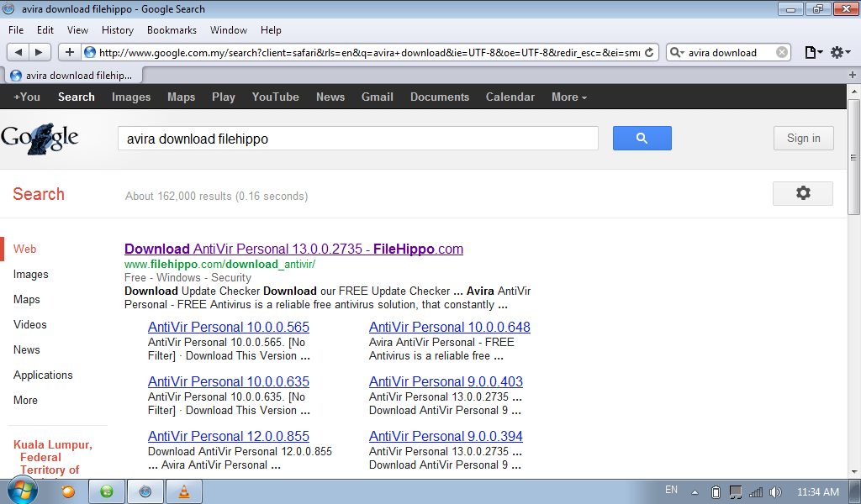861x504 pixels.
Task: Reload the page using the refresh icon
Action: coord(649,52)
